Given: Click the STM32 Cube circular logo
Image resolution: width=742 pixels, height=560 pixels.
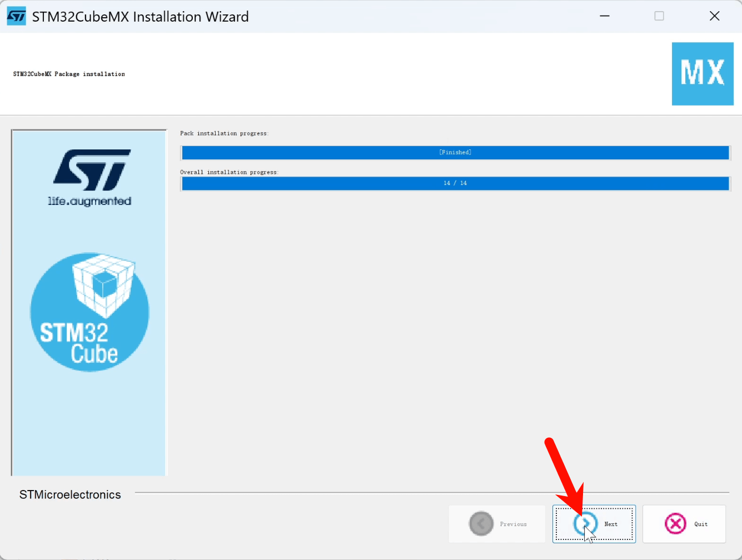Looking at the screenshot, I should [x=89, y=312].
